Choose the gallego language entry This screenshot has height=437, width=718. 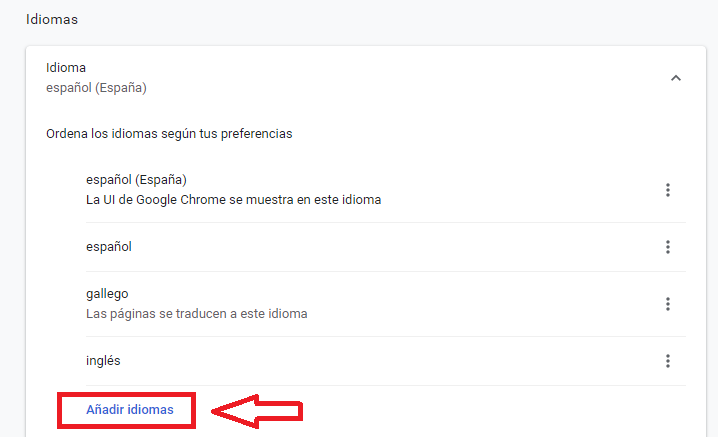click(x=107, y=294)
